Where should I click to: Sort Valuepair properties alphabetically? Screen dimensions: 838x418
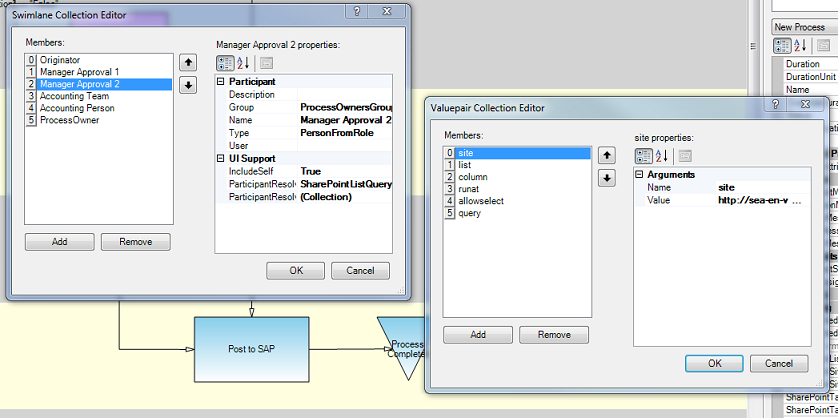(662, 156)
